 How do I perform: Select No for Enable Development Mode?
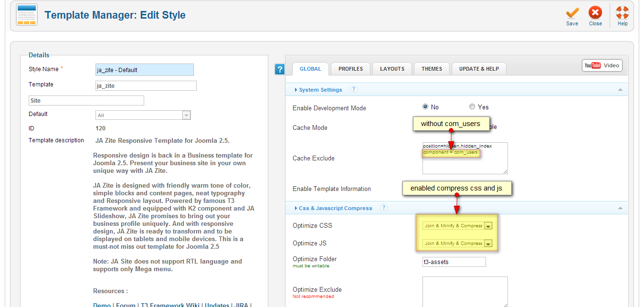tap(425, 107)
